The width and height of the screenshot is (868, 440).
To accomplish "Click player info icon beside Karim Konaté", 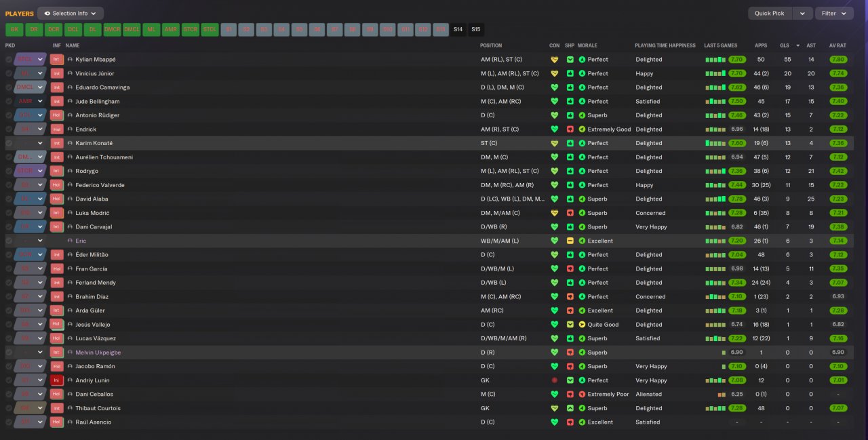I will point(70,143).
